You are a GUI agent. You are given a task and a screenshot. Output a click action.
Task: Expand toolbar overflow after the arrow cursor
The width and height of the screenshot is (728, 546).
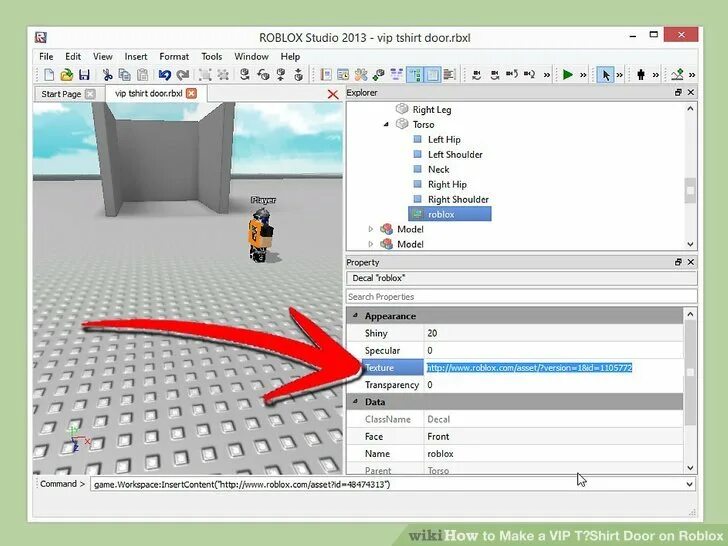(x=619, y=75)
